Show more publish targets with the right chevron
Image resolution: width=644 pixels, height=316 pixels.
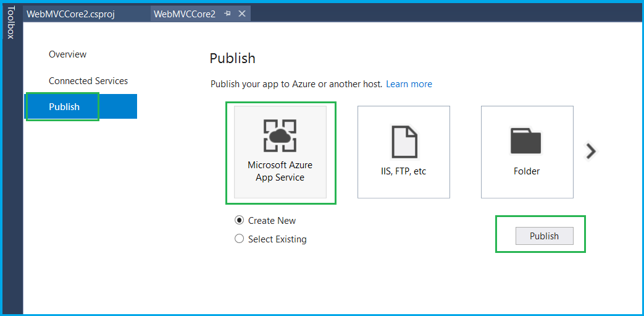tap(591, 151)
